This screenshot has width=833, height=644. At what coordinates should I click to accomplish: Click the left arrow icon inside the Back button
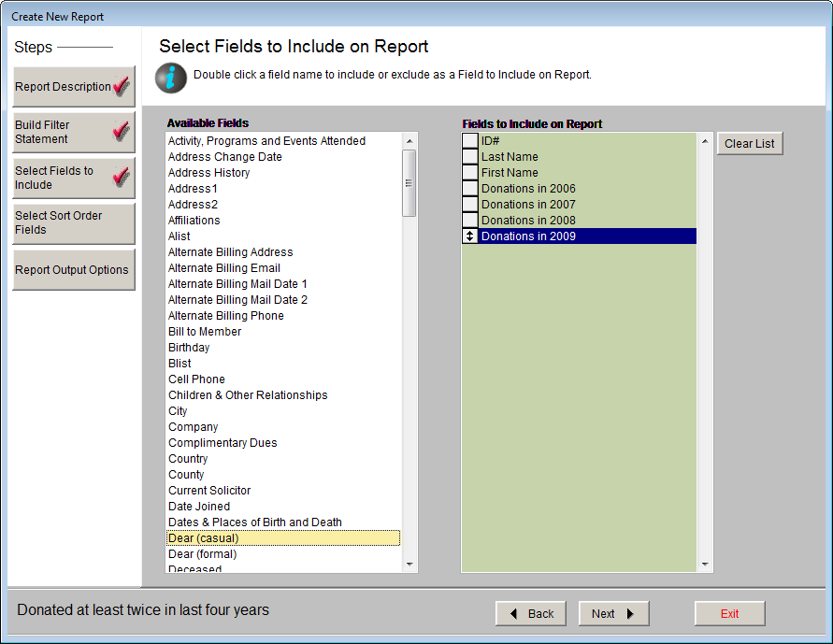pyautogui.click(x=515, y=613)
